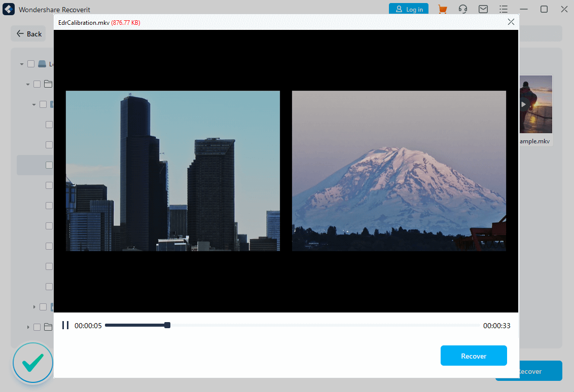This screenshot has width=574, height=392.
Task: Click the Log in button
Action: [409, 9]
